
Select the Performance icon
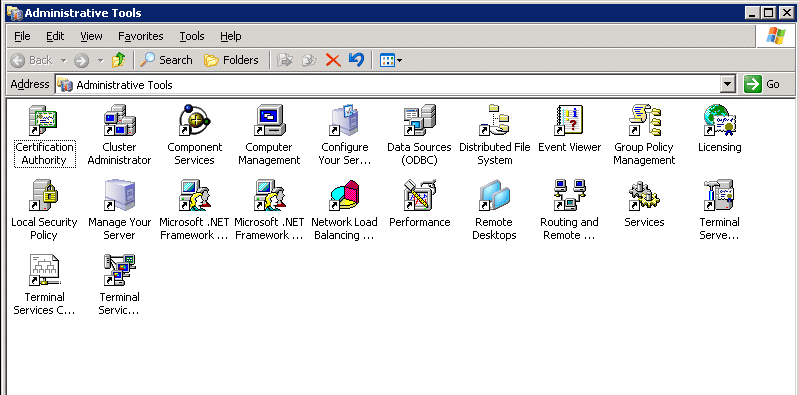coord(419,195)
